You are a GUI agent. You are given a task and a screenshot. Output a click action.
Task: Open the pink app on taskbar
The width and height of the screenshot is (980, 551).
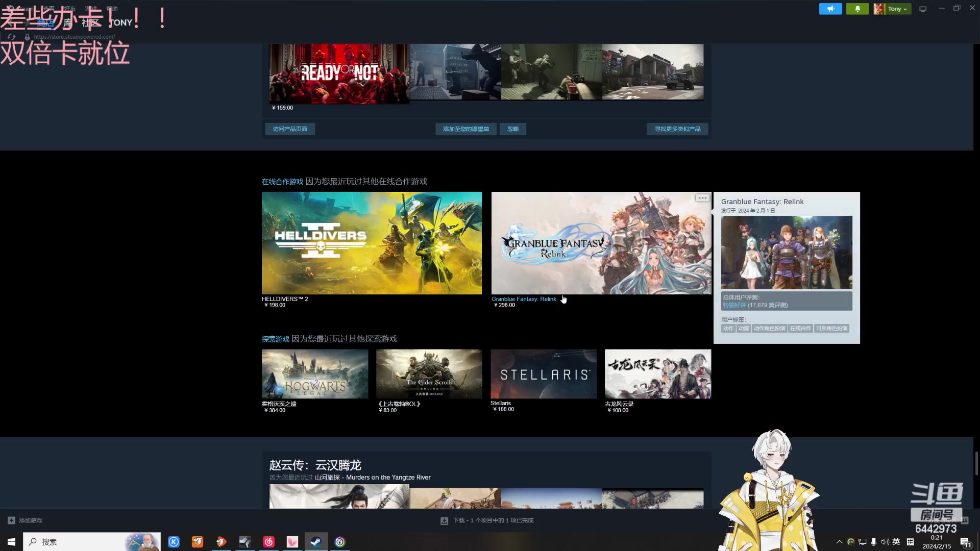[x=292, y=542]
